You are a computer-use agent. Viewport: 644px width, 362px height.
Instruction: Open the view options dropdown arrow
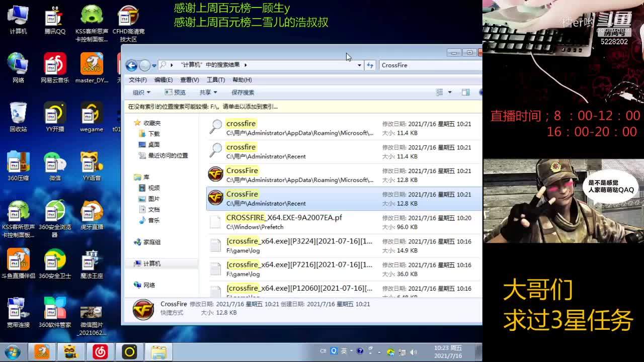coord(450,93)
